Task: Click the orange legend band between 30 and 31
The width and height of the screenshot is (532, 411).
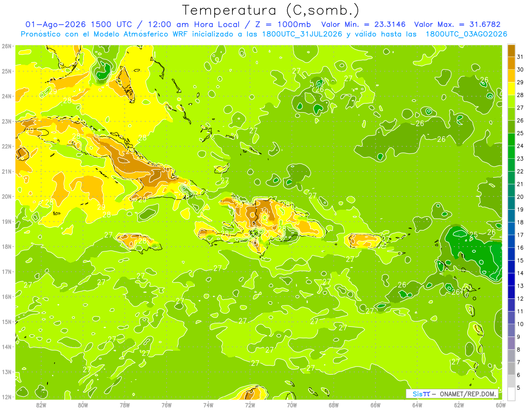Action: [511, 63]
